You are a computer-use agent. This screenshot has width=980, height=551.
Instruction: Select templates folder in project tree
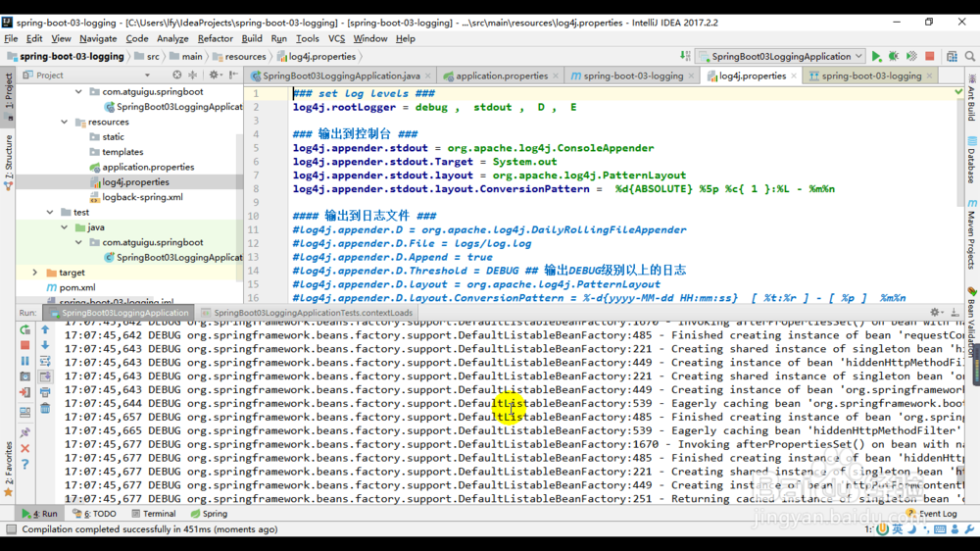click(x=122, y=152)
